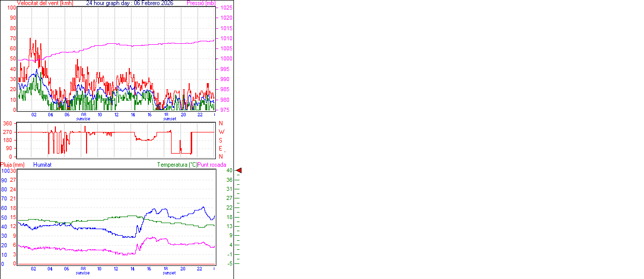Click the sunrise marker under the wind graph
Screen dimensions: 644x279
(84, 119)
